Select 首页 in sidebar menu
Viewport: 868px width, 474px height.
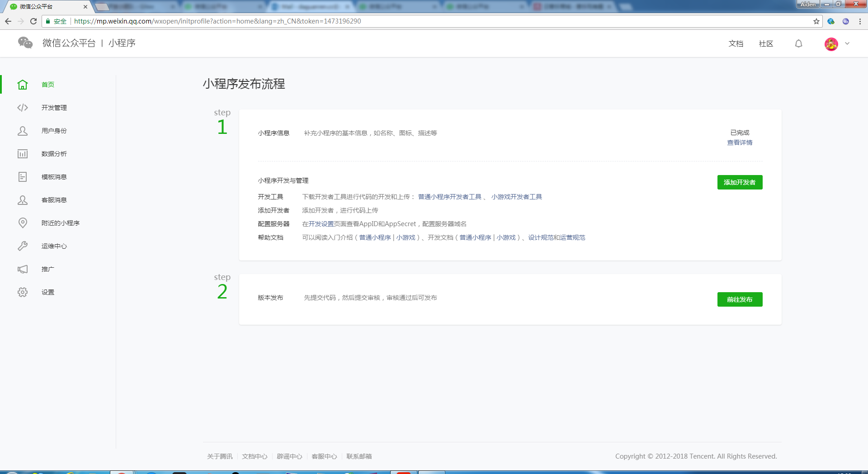point(48,85)
